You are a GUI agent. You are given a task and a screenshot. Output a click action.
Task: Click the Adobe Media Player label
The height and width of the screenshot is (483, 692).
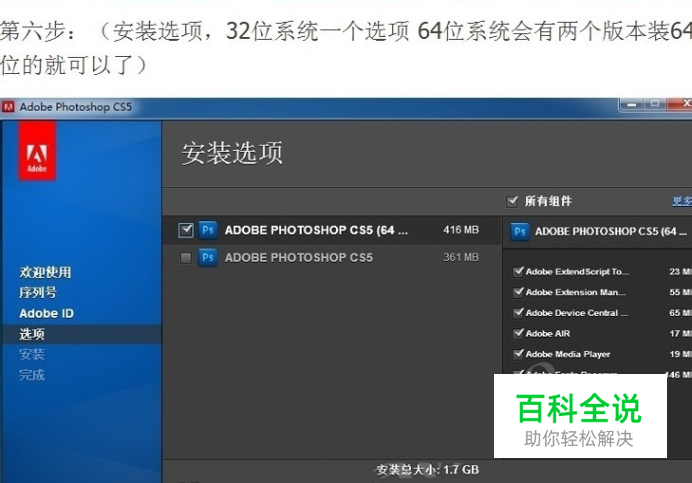coord(568,354)
